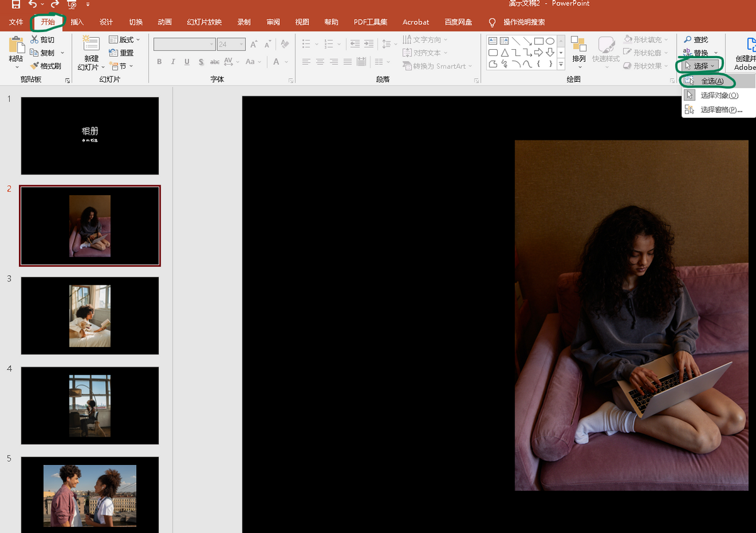The height and width of the screenshot is (533, 756).
Task: Choose 选择窗格(P) from the select menu
Action: tap(718, 110)
